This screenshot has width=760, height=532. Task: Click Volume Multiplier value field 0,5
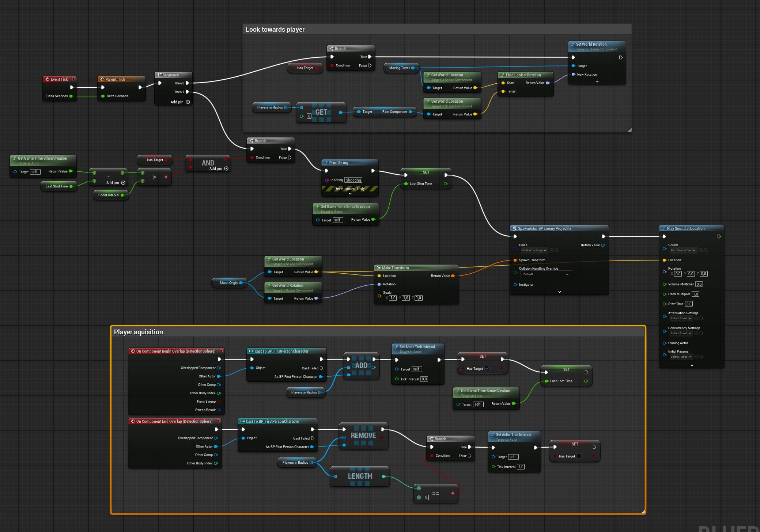pos(699,284)
